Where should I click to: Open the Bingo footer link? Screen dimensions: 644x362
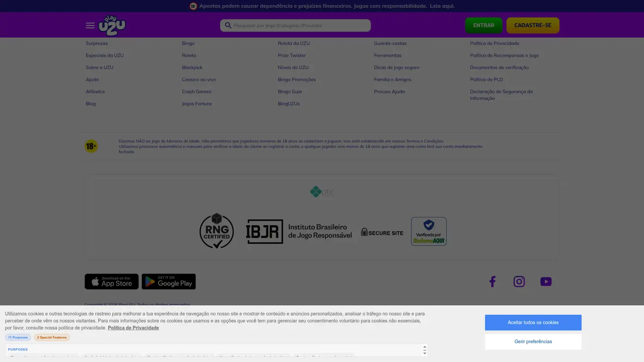click(188, 43)
